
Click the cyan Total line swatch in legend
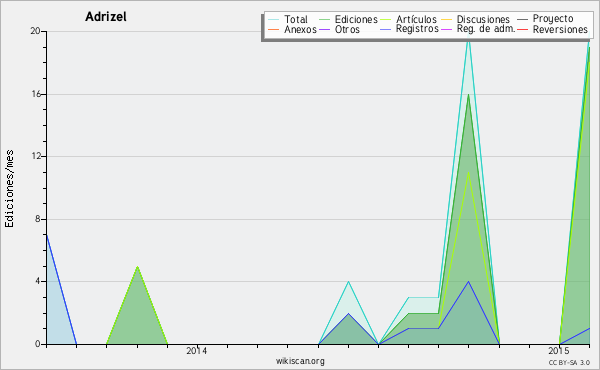pyautogui.click(x=274, y=20)
